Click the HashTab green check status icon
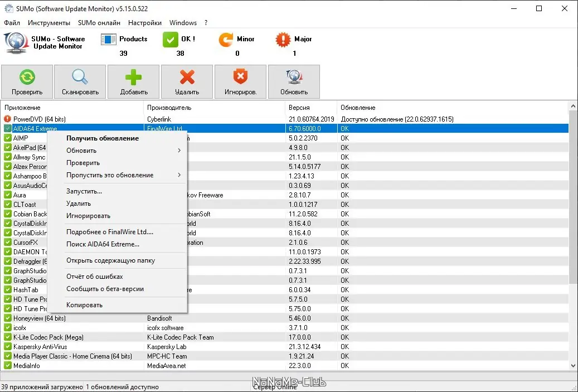 (7, 289)
